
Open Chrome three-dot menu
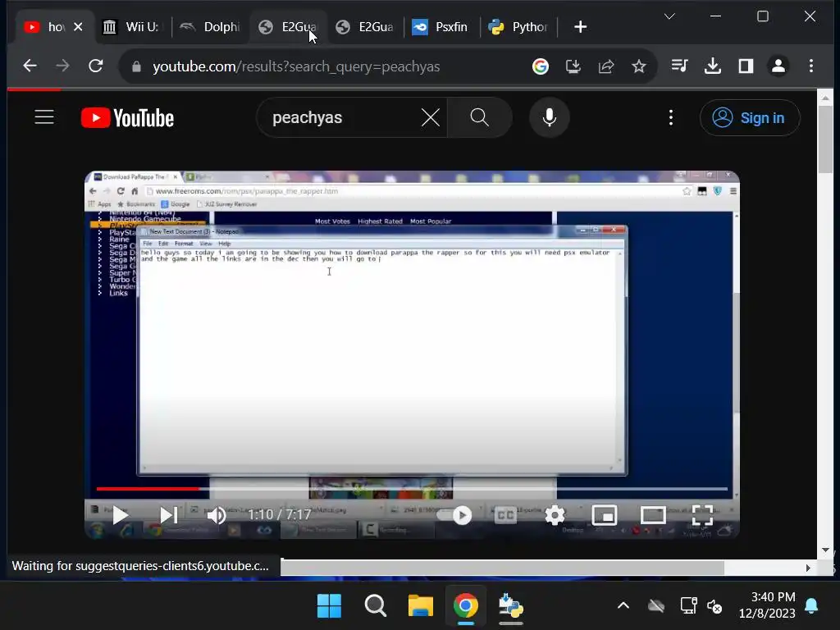pyautogui.click(x=811, y=66)
